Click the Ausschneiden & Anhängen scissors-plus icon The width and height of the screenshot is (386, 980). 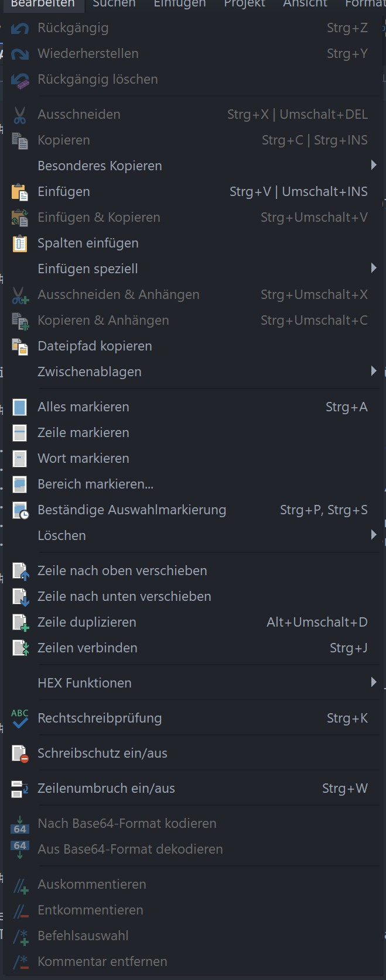click(x=20, y=295)
